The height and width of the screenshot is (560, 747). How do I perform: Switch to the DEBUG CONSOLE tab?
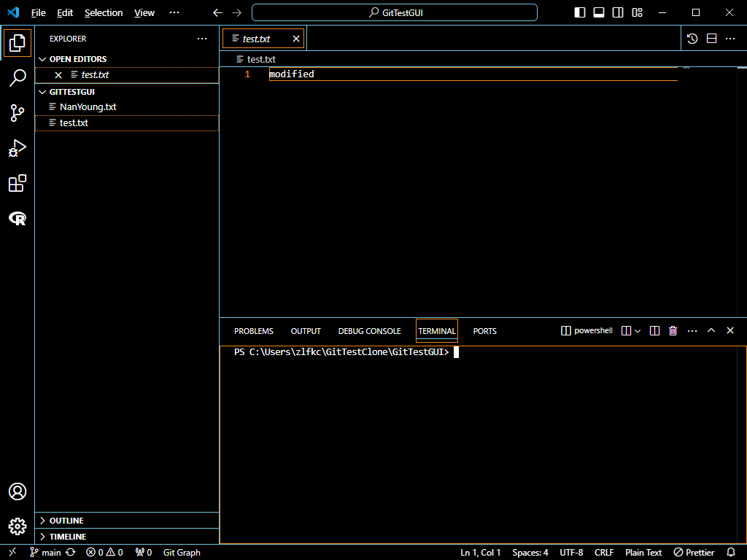coord(370,331)
